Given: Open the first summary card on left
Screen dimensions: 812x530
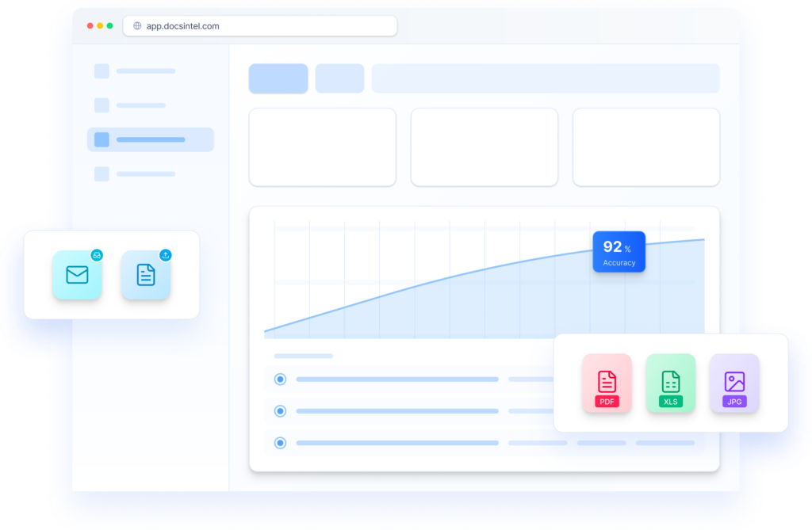Looking at the screenshot, I should click(x=322, y=147).
